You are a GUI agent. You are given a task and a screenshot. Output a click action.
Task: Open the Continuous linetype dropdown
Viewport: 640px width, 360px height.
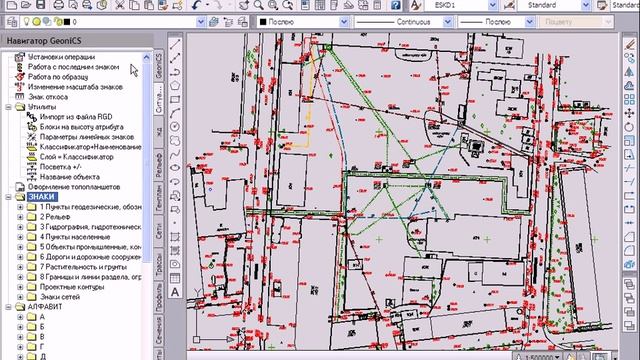point(447,22)
